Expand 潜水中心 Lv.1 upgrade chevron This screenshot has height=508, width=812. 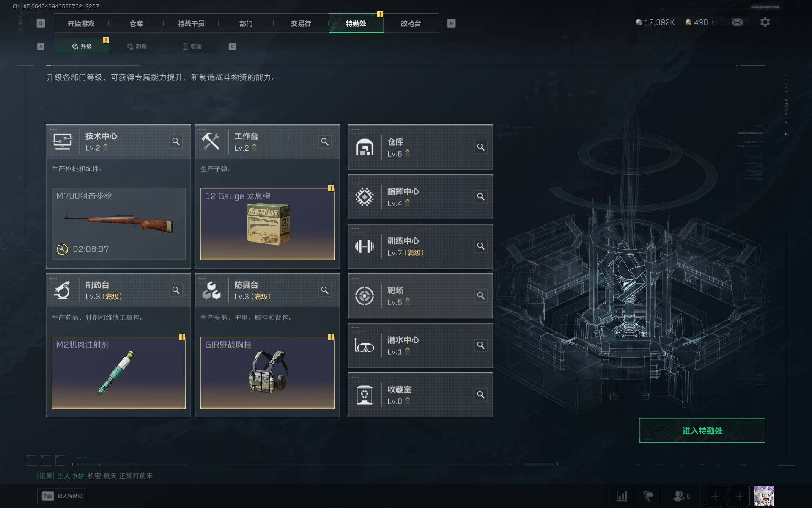click(407, 352)
